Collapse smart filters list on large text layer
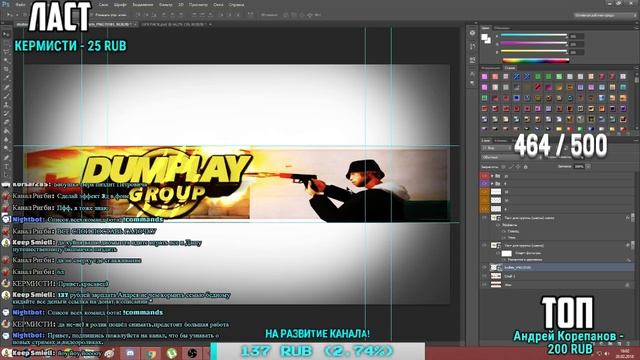The height and width of the screenshot is (360, 640). tap(633, 245)
